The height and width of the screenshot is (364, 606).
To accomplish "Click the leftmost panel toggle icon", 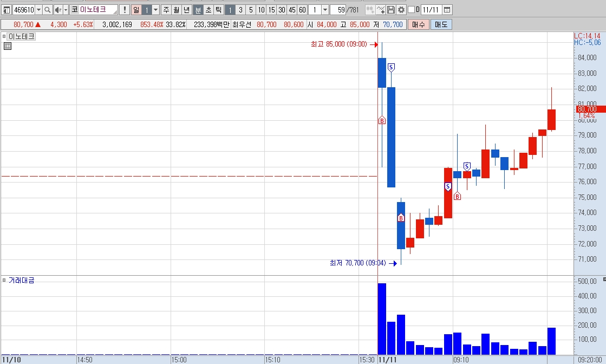I will [6, 10].
